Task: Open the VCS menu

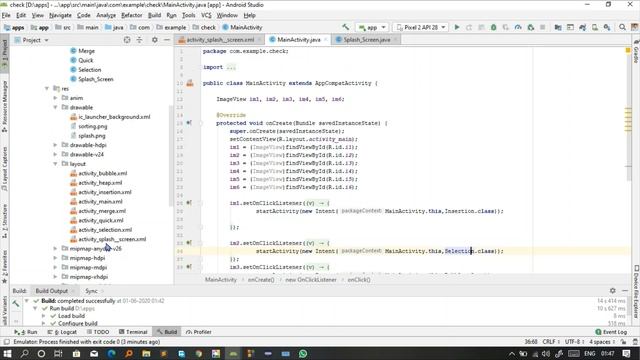Action: (x=206, y=15)
